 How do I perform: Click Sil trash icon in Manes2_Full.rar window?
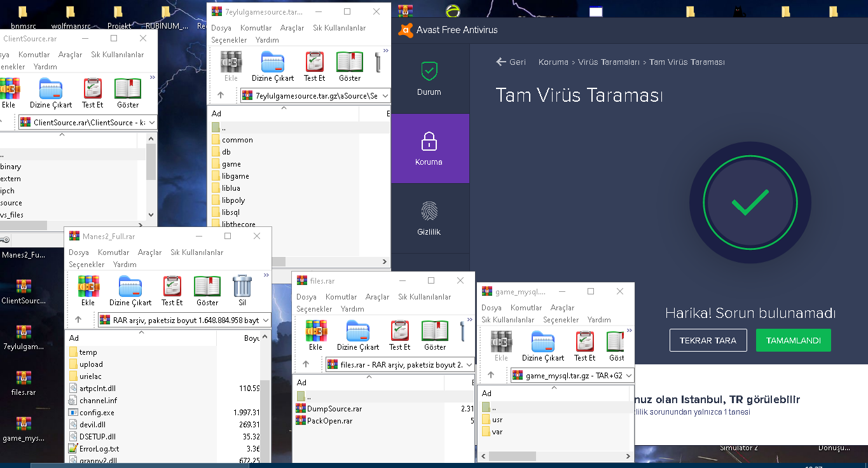(x=242, y=291)
